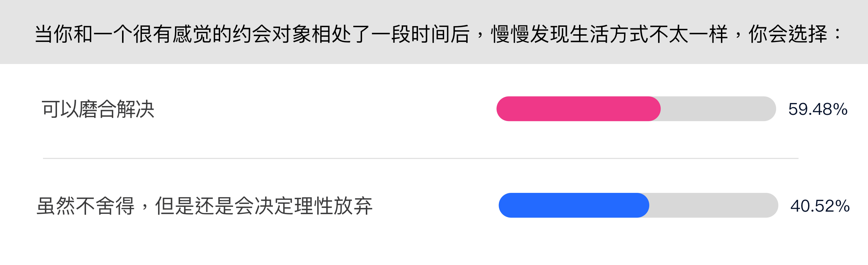
Task: Click the words 慢慢发现 in the header
Action: click(x=530, y=34)
